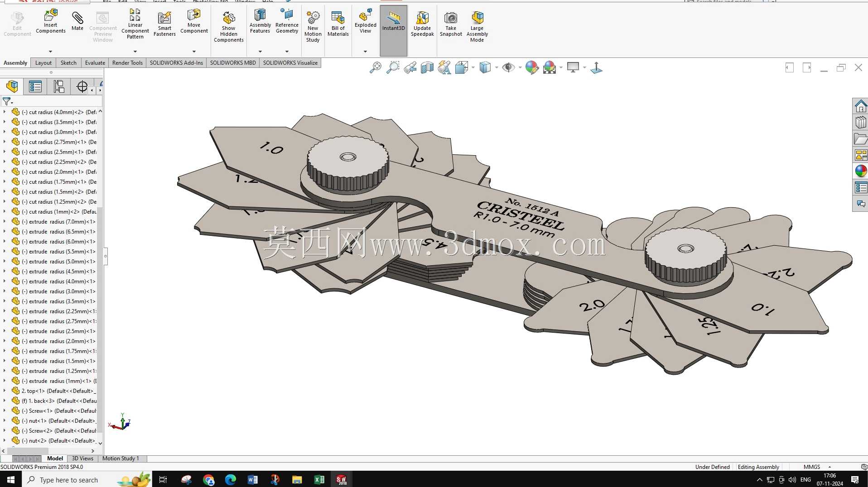Click Windows taskbar search box
868x487 pixels.
68,480
